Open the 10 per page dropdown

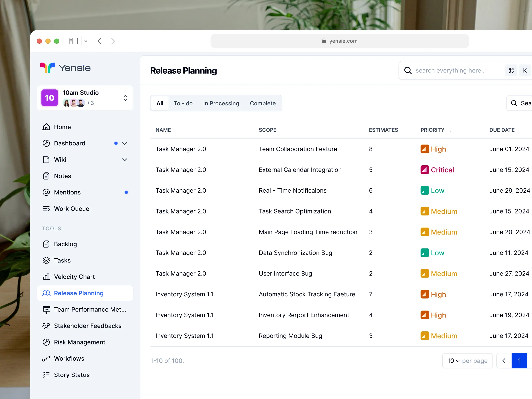click(x=453, y=360)
